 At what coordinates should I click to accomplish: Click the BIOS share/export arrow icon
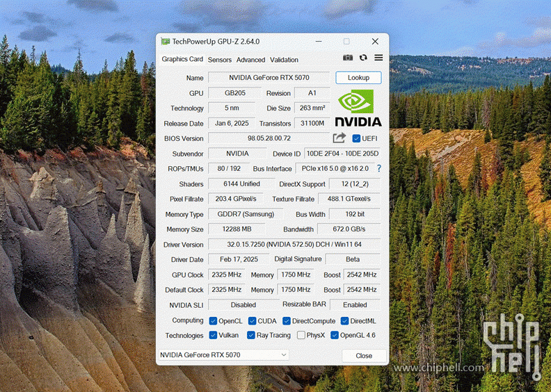339,138
